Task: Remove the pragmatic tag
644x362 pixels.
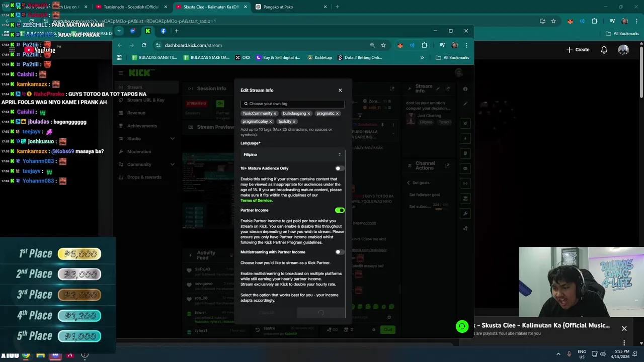Action: 337,114
